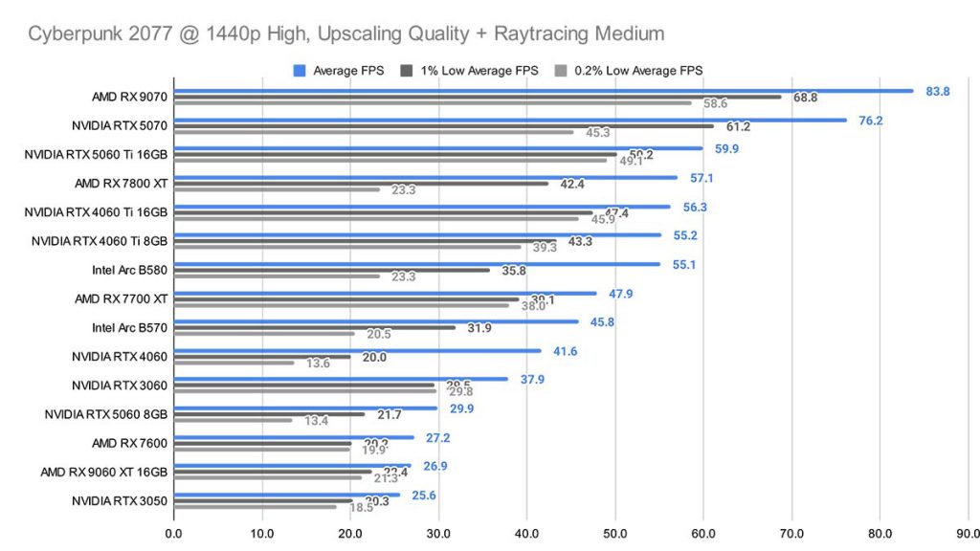Click the 'NVIDIA RTX 3050' row label

click(120, 501)
